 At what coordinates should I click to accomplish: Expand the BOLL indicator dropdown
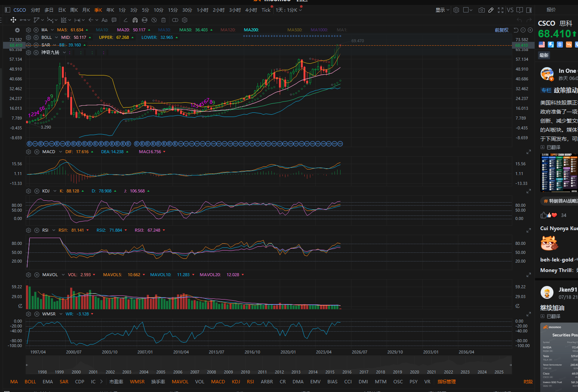tap(56, 37)
